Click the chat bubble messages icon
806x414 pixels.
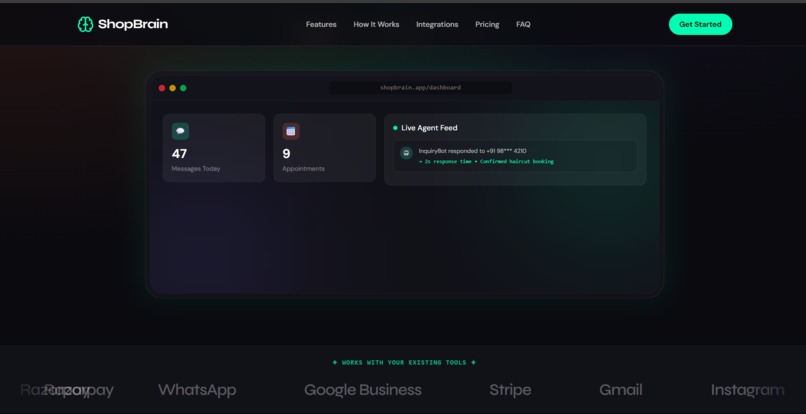point(180,131)
